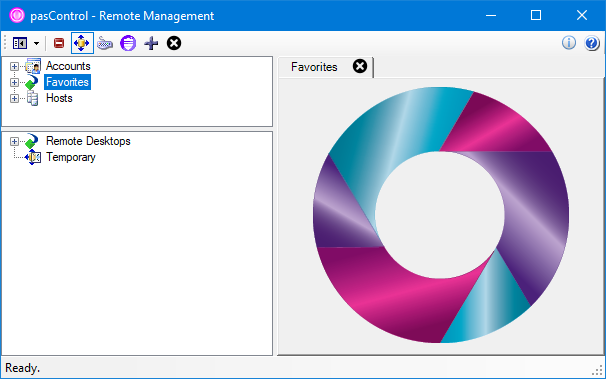
Task: Click the black circled X toolbar icon
Action: 174,43
